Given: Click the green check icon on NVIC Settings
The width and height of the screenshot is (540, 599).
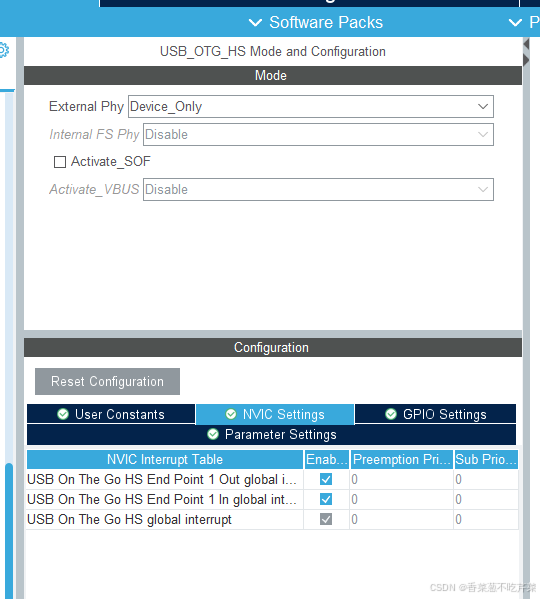Looking at the screenshot, I should coord(231,414).
